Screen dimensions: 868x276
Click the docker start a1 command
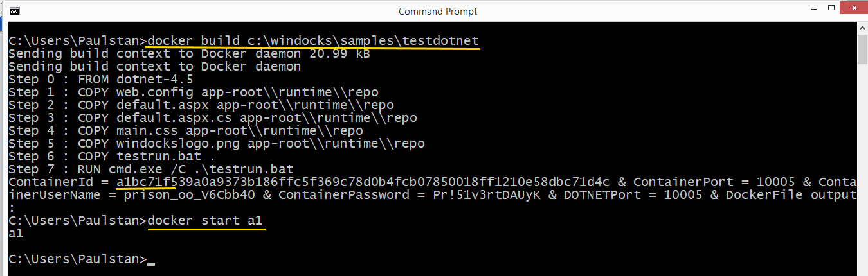point(205,221)
